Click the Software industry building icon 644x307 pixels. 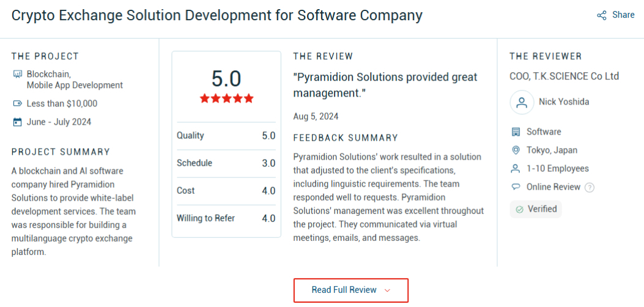coord(516,132)
